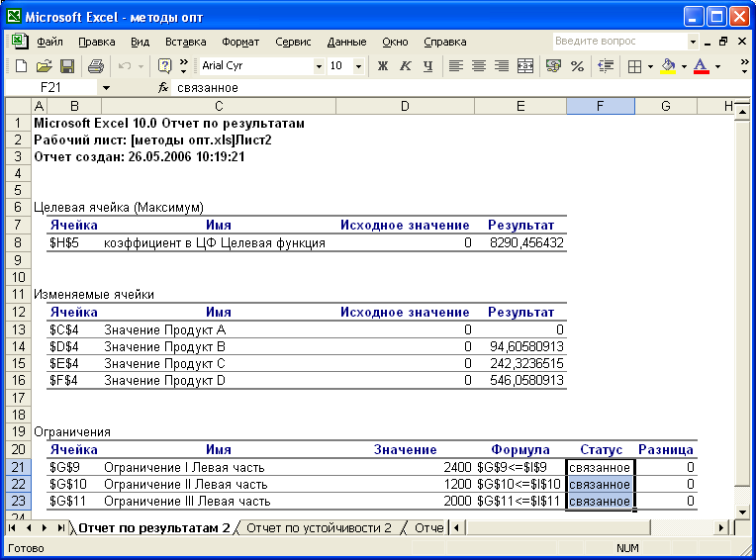Select row 21 header
Image resolution: width=756 pixels, height=560 pixels.
point(19,467)
